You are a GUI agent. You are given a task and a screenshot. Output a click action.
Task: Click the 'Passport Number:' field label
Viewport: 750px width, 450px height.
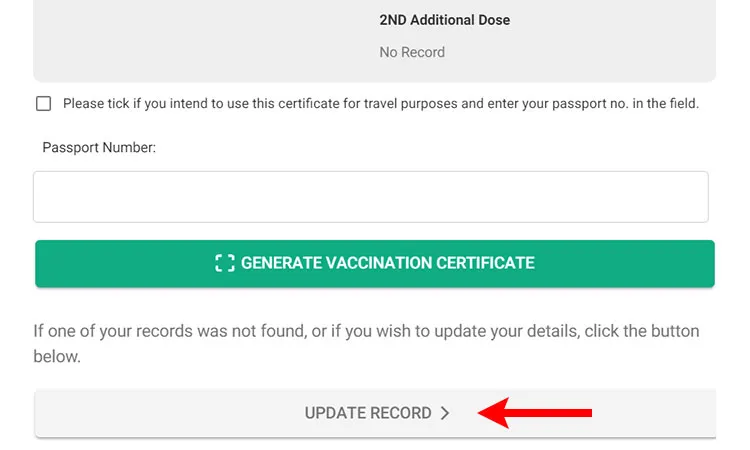(x=99, y=147)
